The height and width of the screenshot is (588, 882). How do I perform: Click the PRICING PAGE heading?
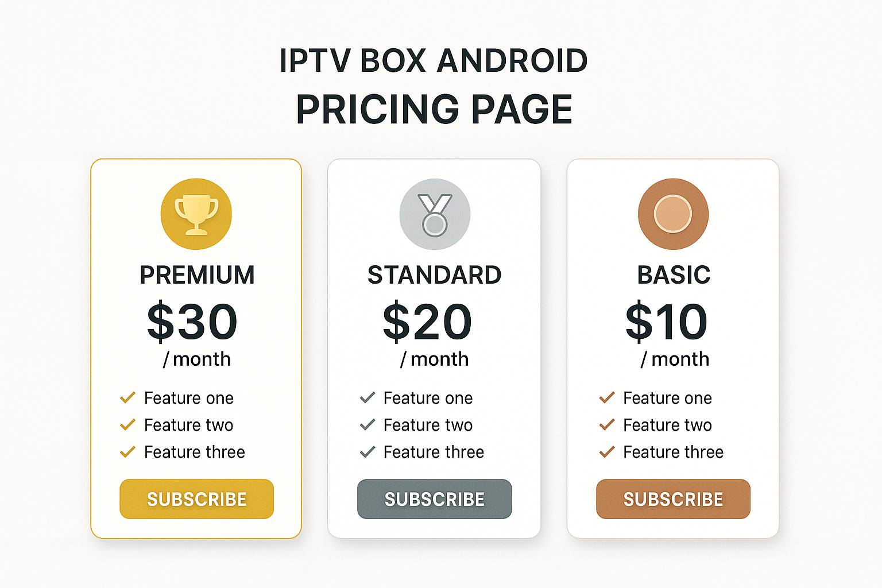pyautogui.click(x=434, y=110)
